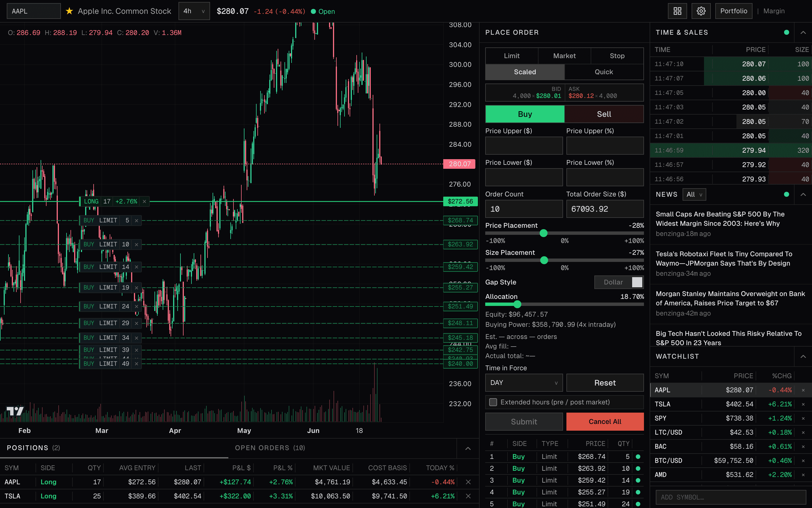Open the layout grid icon
Viewport: 812px width, 508px height.
click(x=677, y=11)
